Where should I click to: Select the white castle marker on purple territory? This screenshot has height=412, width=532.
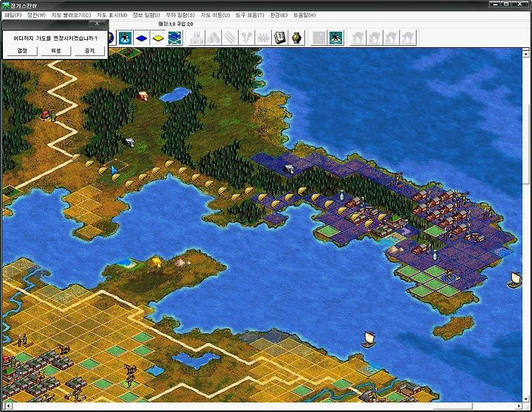point(290,168)
